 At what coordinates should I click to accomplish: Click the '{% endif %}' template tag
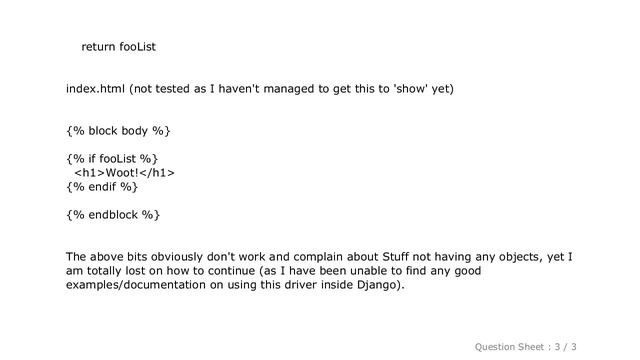pos(102,187)
